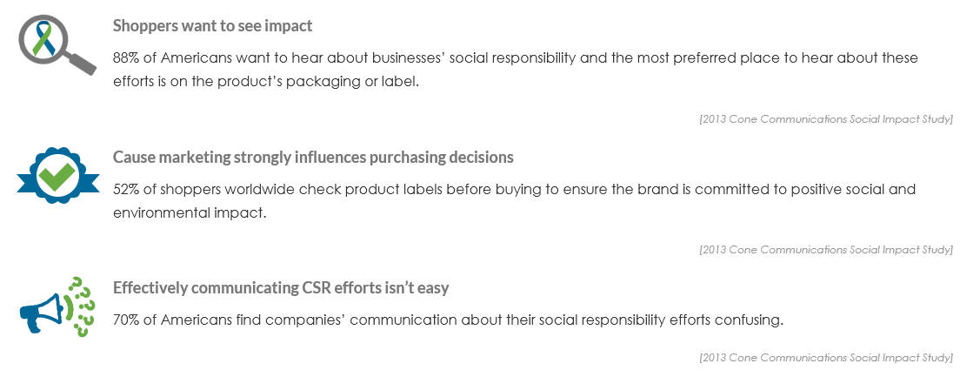Click the green-blue awareness ribbon inside magnifier
Image resolution: width=980 pixels, height=377 pixels.
[x=44, y=38]
